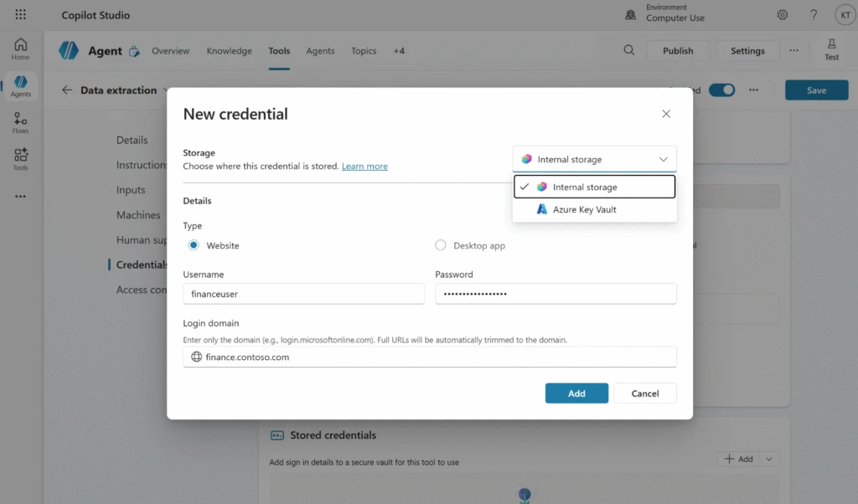Click inside the Username field

(303, 294)
